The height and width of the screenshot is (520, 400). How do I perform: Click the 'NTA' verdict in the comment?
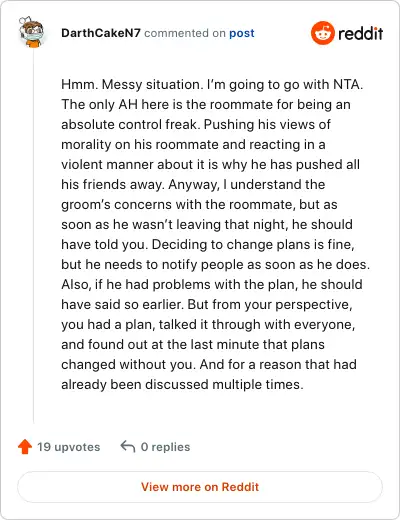click(x=347, y=84)
